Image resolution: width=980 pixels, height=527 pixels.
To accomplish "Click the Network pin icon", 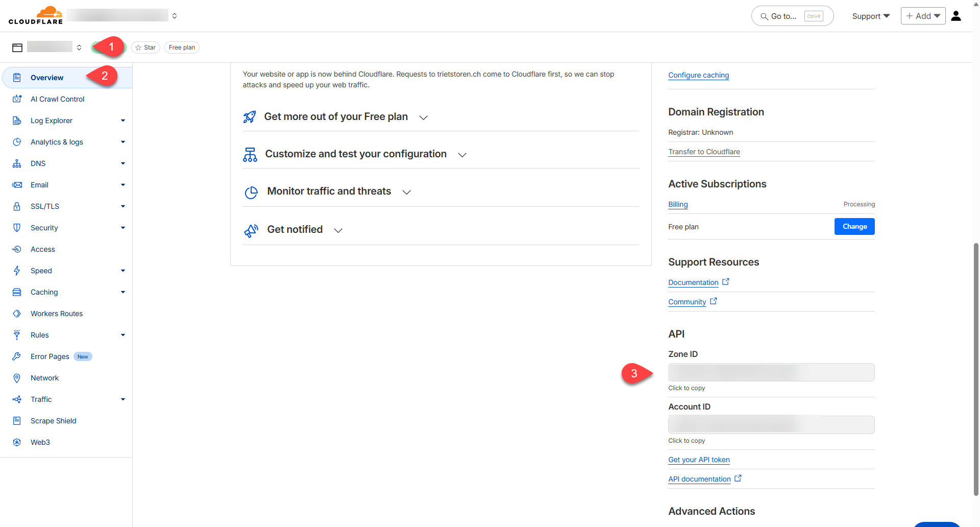I will pos(17,378).
